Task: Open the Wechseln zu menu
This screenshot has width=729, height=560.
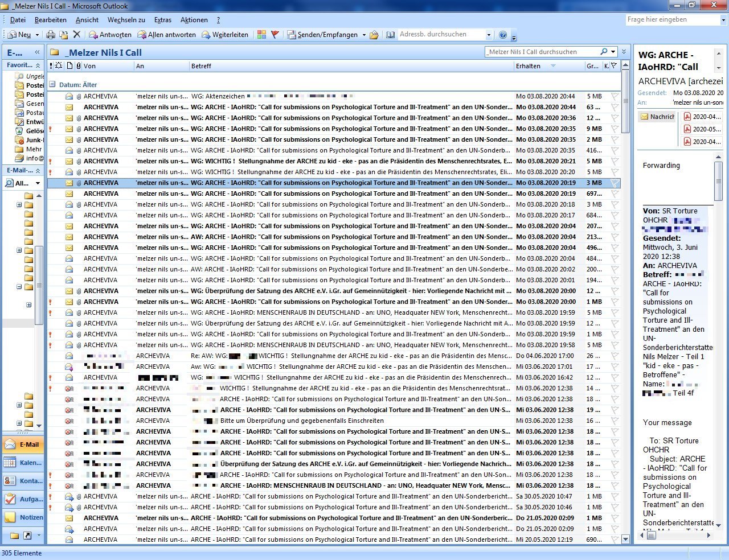Action: click(x=126, y=20)
